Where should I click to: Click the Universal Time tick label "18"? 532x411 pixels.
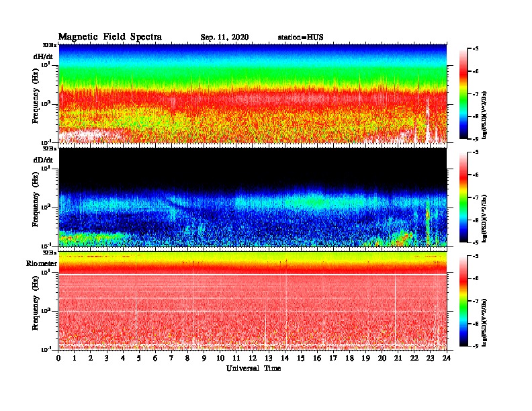point(349,358)
